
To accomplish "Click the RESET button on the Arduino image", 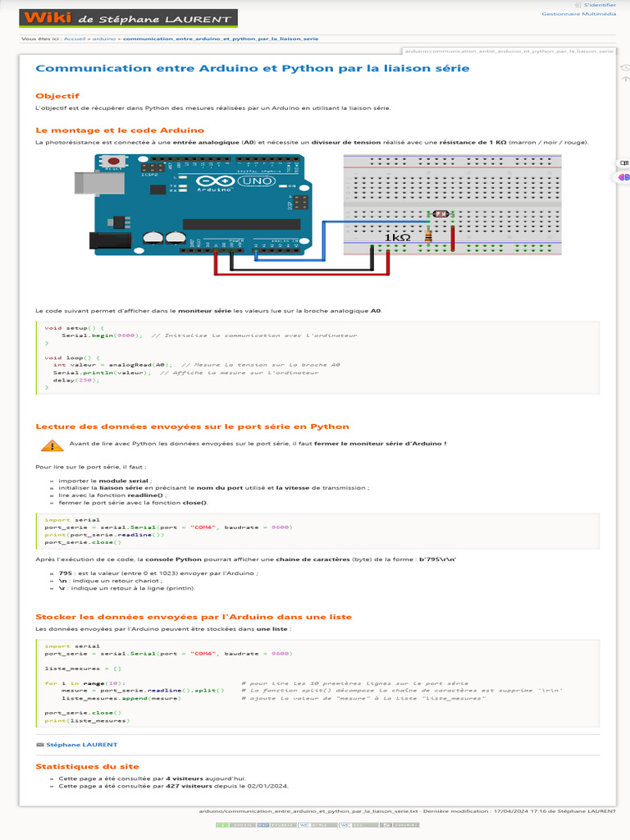I will (x=113, y=162).
